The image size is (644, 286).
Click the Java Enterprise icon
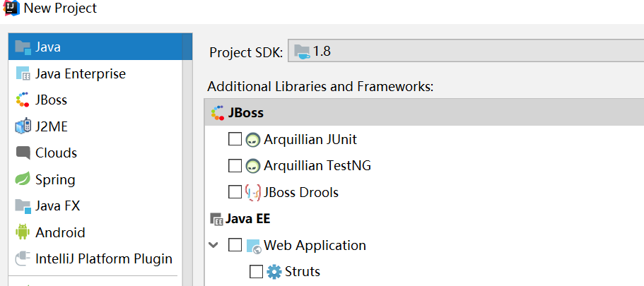(23, 73)
